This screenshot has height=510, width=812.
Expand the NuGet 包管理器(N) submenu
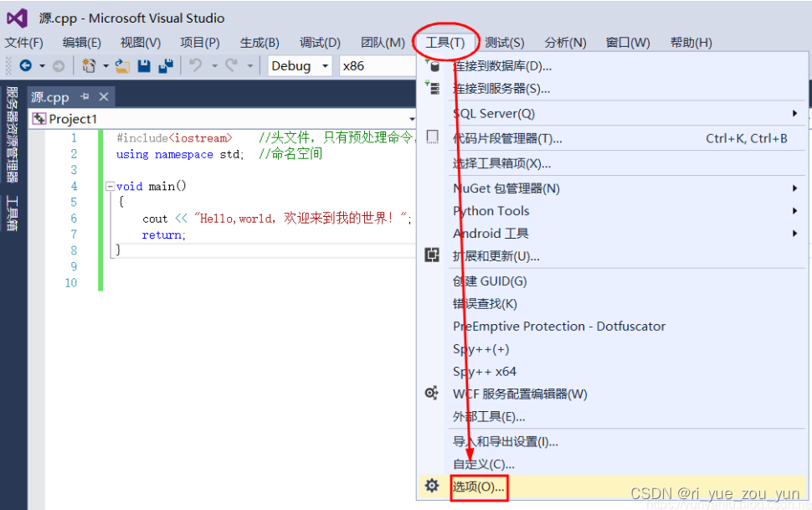click(794, 188)
